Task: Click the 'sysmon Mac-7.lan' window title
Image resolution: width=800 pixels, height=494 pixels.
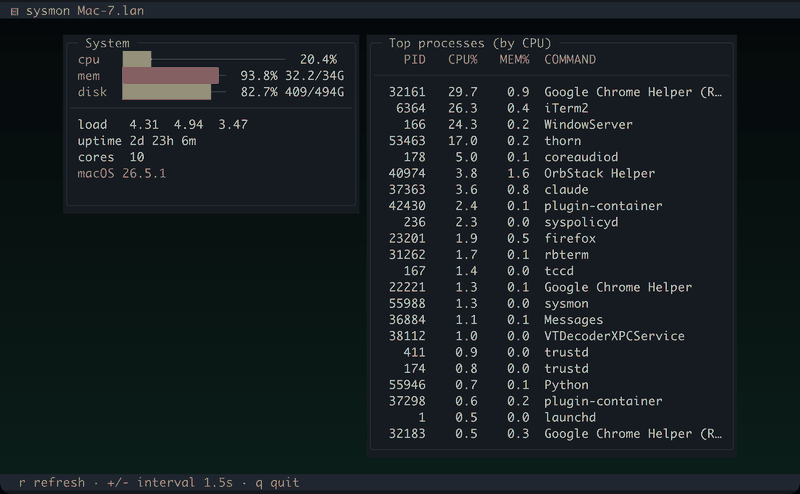Action: click(85, 11)
